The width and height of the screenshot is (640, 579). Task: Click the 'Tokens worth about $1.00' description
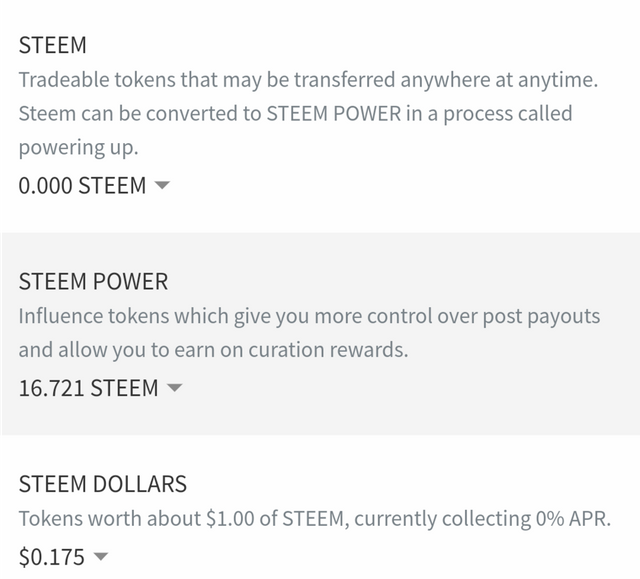315,519
